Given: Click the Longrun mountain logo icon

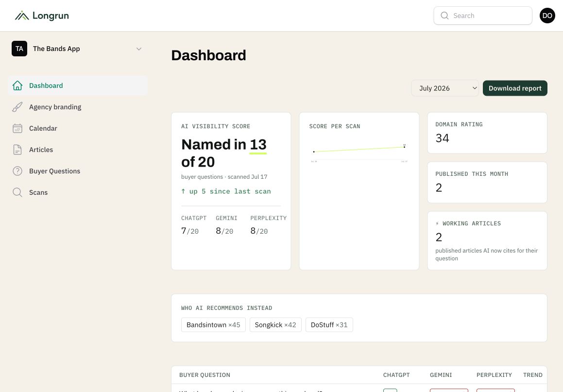Looking at the screenshot, I should pos(22,16).
